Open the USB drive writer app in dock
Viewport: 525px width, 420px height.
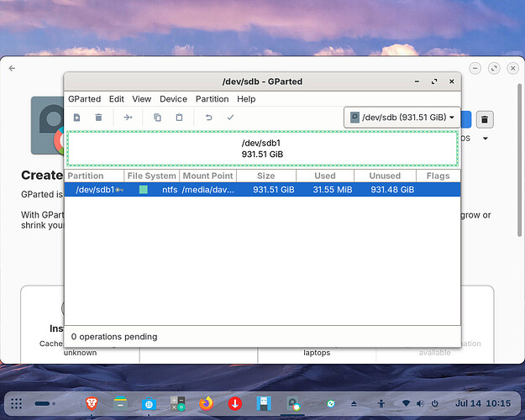coord(264,403)
